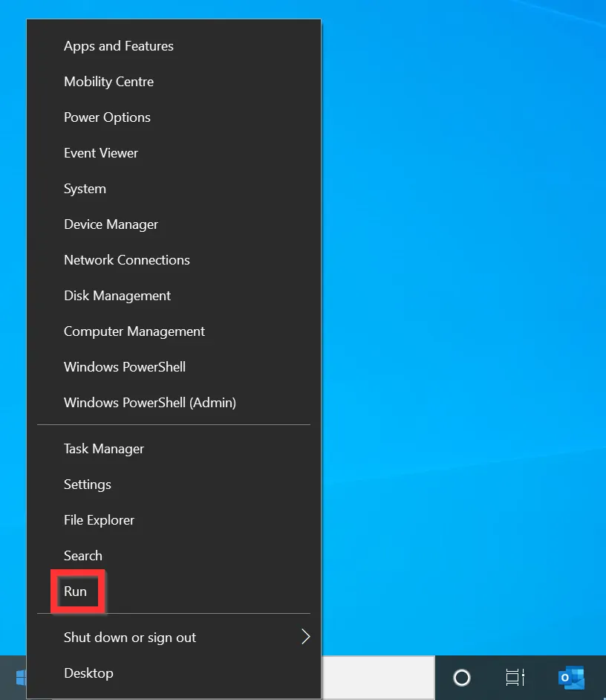Launch Windows PowerShell
Viewport: 606px width, 700px height.
tap(124, 366)
